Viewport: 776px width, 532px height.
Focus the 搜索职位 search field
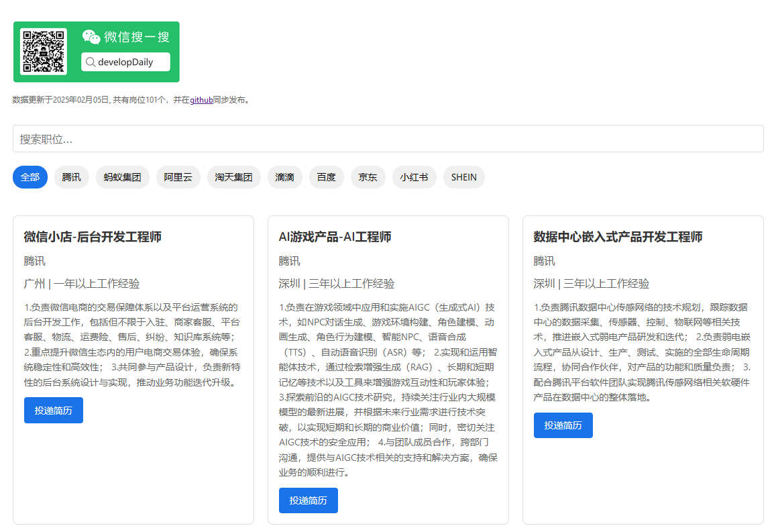[388, 139]
